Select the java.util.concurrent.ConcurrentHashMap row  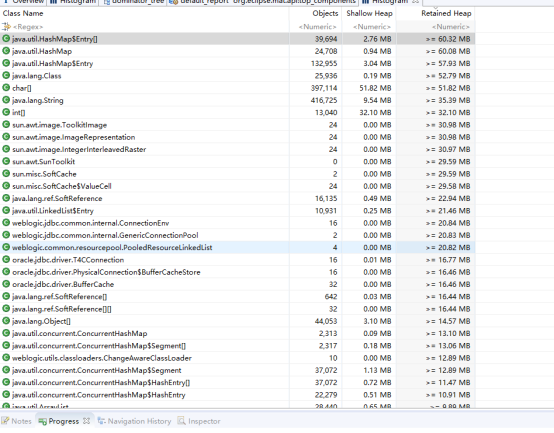[237, 333]
